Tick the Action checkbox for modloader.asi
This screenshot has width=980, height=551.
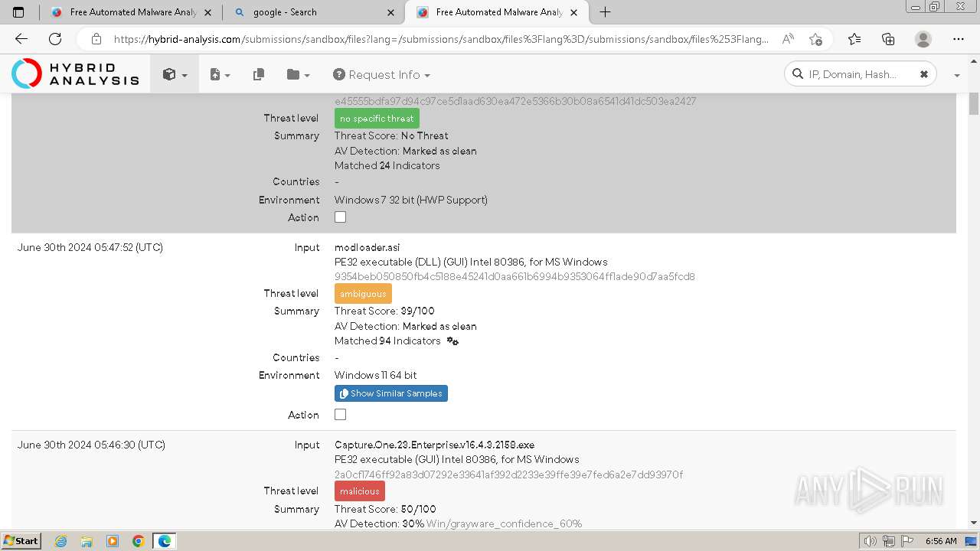(340, 414)
